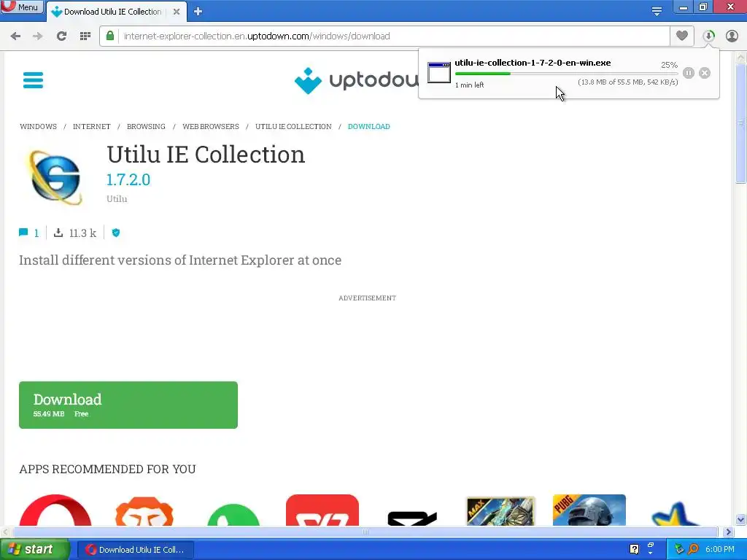747x560 pixels.
Task: Open the Utilu developer link
Action: (117, 199)
